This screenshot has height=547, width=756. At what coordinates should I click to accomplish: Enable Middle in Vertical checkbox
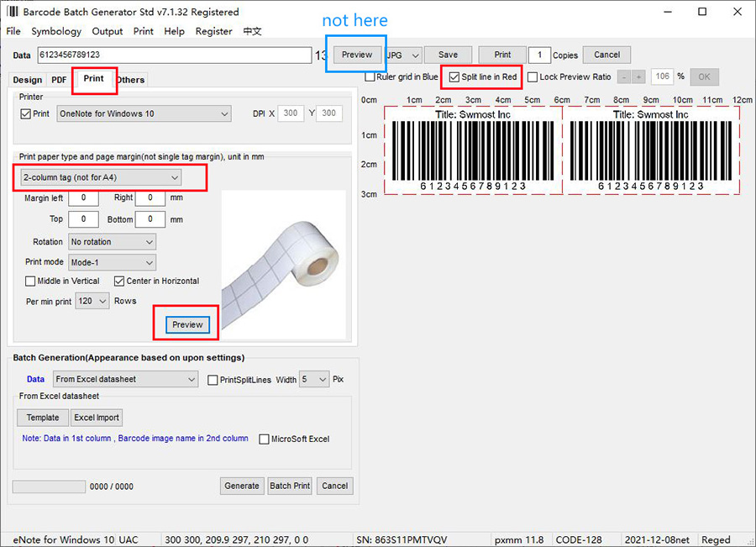[x=31, y=281]
